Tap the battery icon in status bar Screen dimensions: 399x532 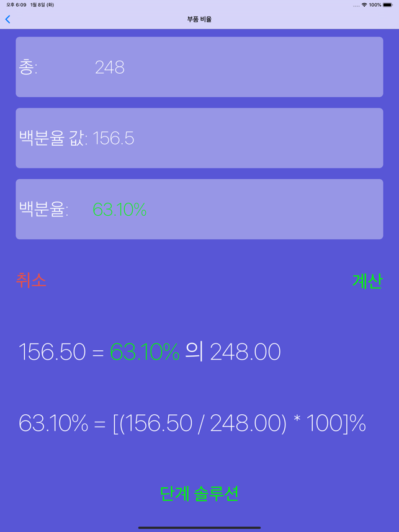click(x=388, y=5)
